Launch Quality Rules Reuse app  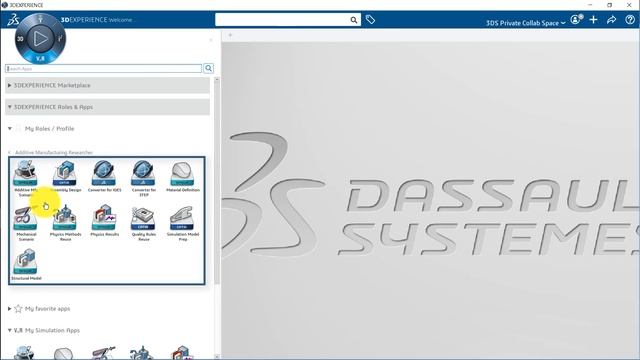click(x=144, y=223)
